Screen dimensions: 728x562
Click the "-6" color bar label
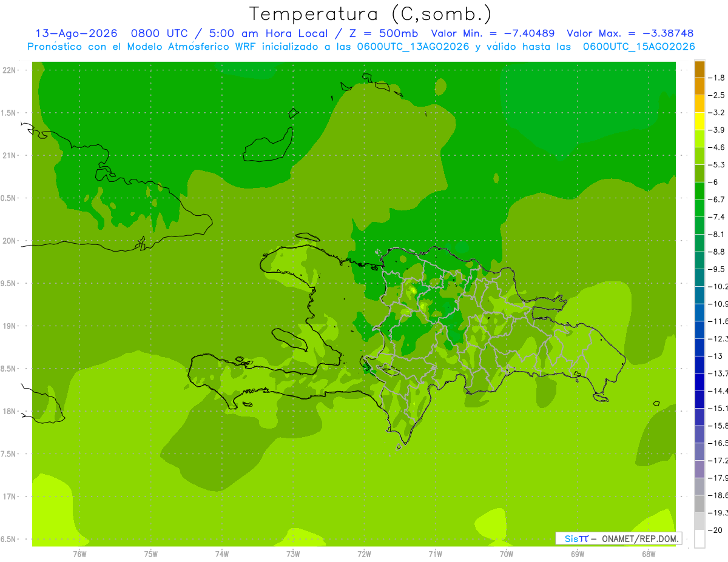(714, 182)
